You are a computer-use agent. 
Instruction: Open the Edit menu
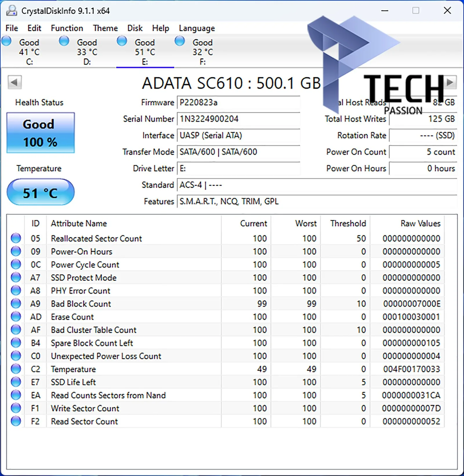pyautogui.click(x=34, y=28)
